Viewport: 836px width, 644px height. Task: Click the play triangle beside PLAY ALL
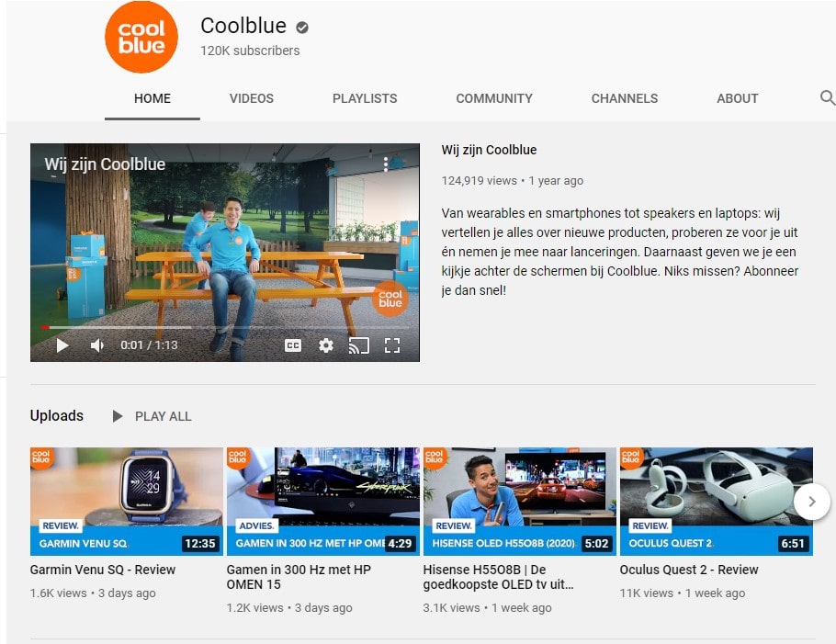tap(118, 416)
